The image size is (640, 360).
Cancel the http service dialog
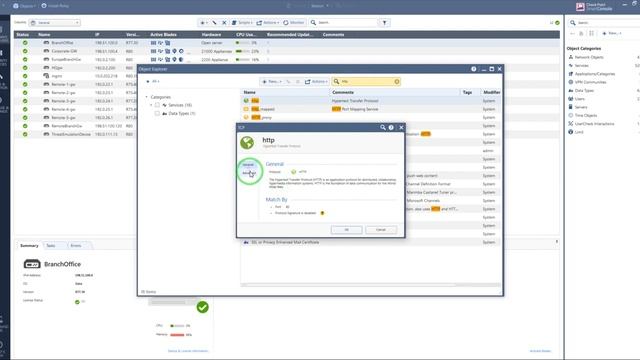click(x=381, y=230)
